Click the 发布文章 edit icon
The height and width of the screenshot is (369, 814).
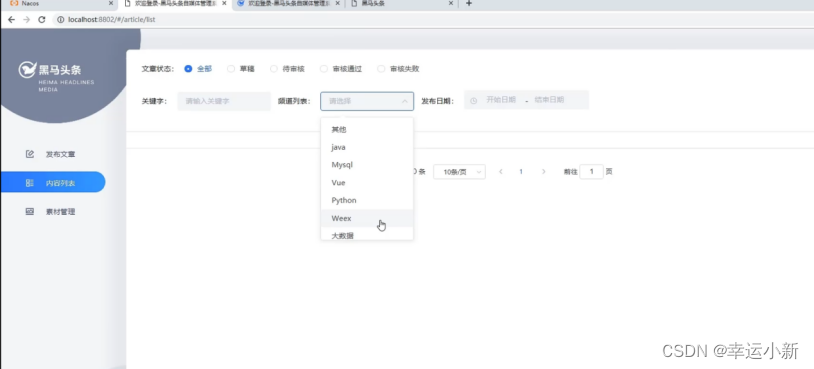pos(30,154)
